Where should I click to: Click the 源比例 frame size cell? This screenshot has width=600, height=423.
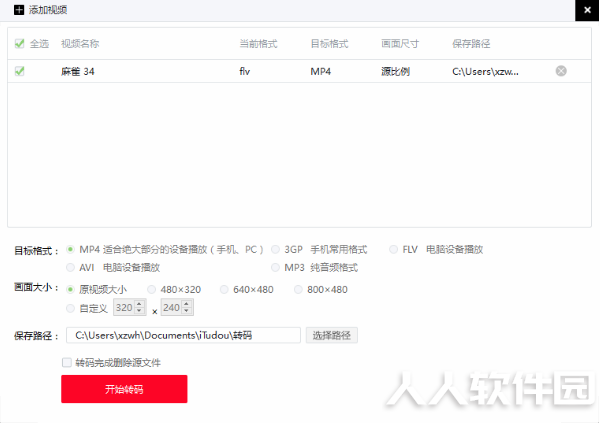396,71
